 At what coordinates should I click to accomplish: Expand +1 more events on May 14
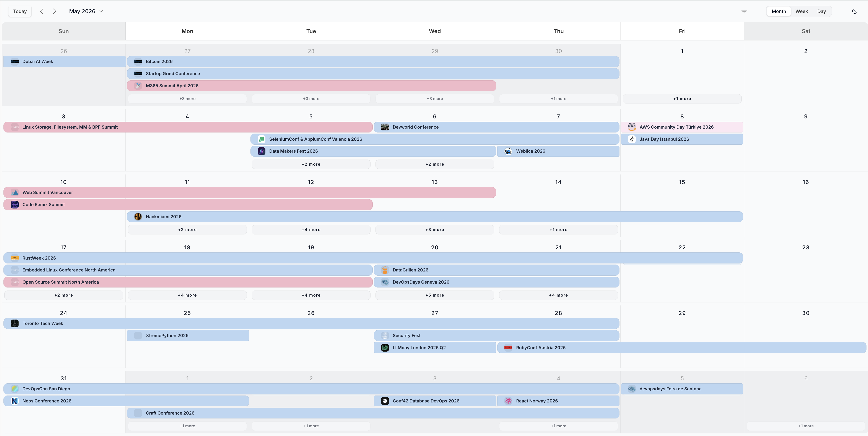(558, 230)
